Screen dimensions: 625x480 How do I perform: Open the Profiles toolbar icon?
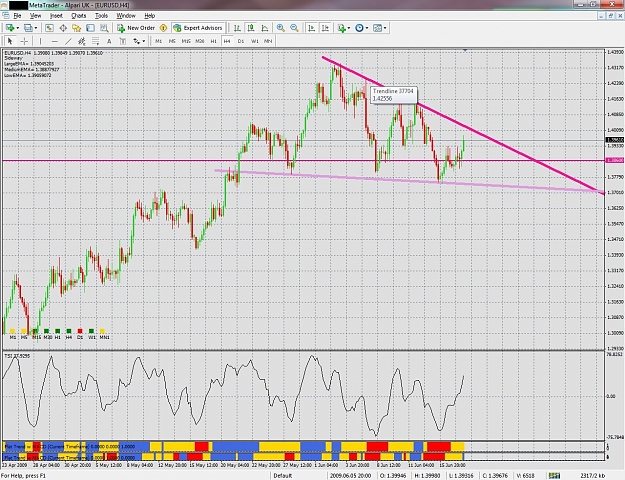28,28
